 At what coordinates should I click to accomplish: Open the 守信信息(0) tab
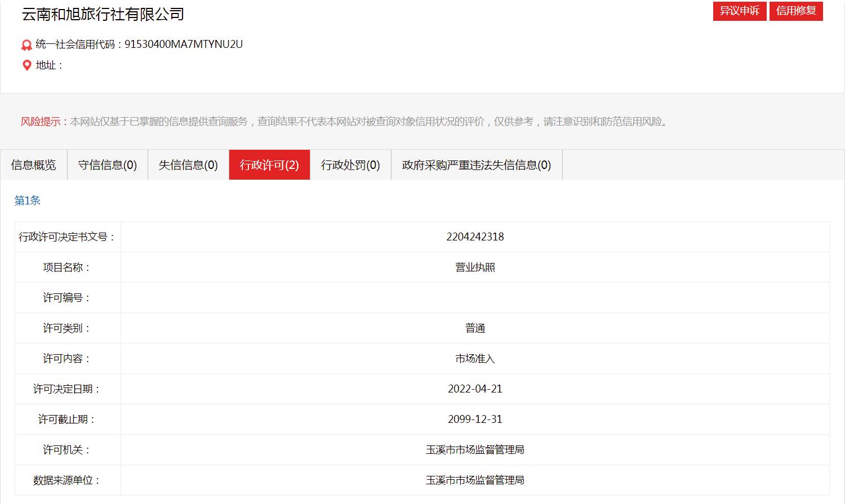pyautogui.click(x=108, y=165)
